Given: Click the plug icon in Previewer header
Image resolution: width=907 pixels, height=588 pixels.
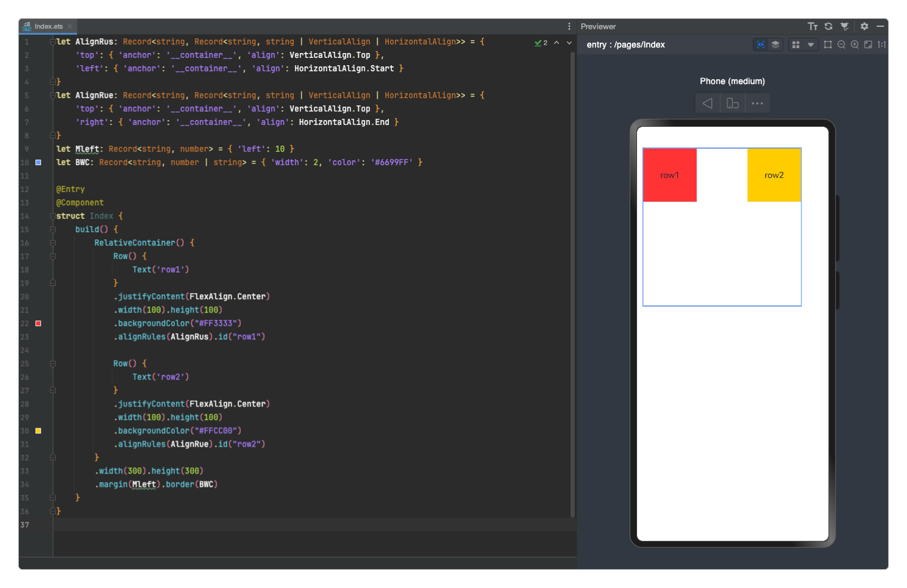Looking at the screenshot, I should (844, 26).
